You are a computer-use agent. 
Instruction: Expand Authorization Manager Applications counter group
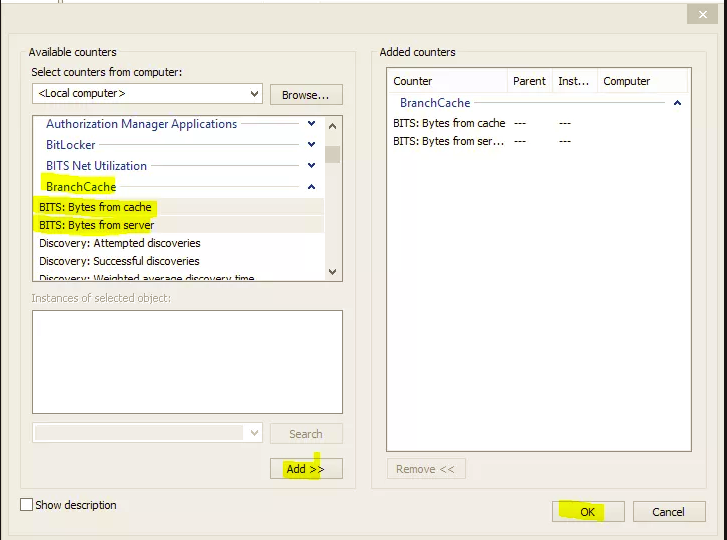pos(312,123)
